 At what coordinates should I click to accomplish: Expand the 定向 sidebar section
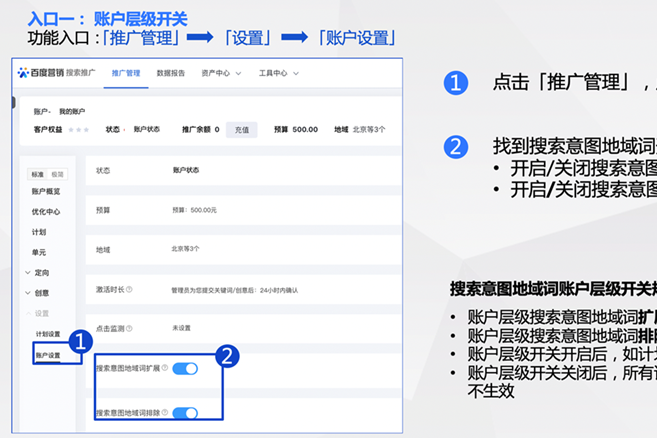(x=38, y=272)
